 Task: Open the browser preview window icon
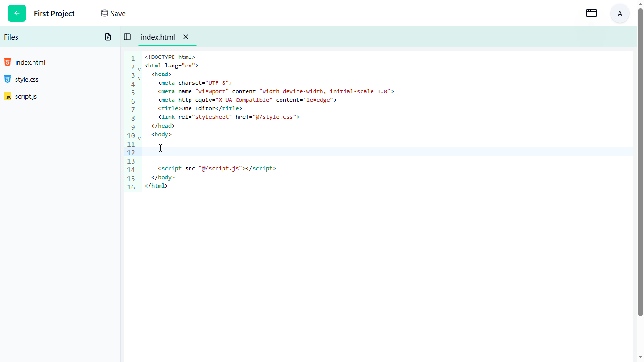coord(591,13)
